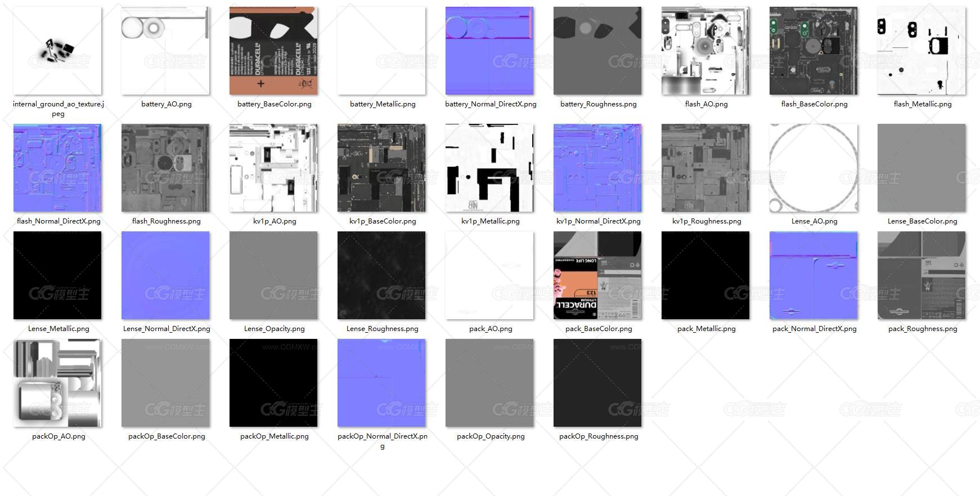The height and width of the screenshot is (496, 980).
Task: Select the kv1p_AO.png thumbnail
Action: point(273,168)
